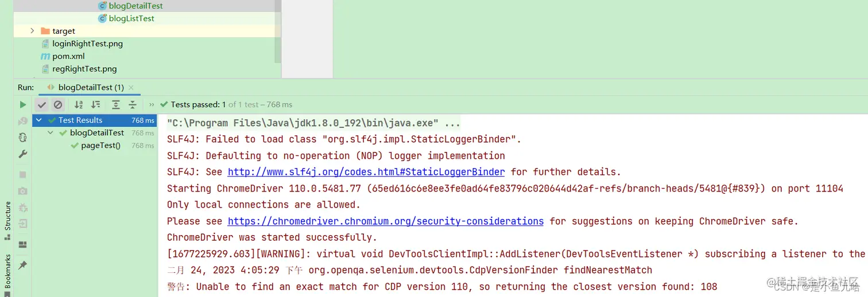Sort test results alphabetically
Image resolution: width=868 pixels, height=297 pixels.
tap(79, 104)
